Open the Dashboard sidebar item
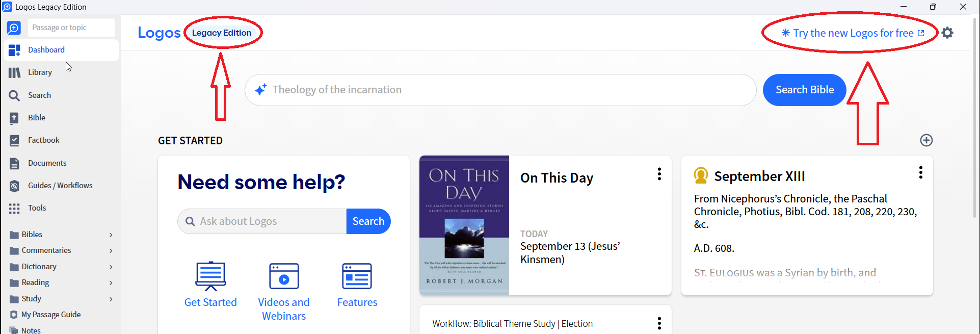The height and width of the screenshot is (334, 980). click(61, 50)
